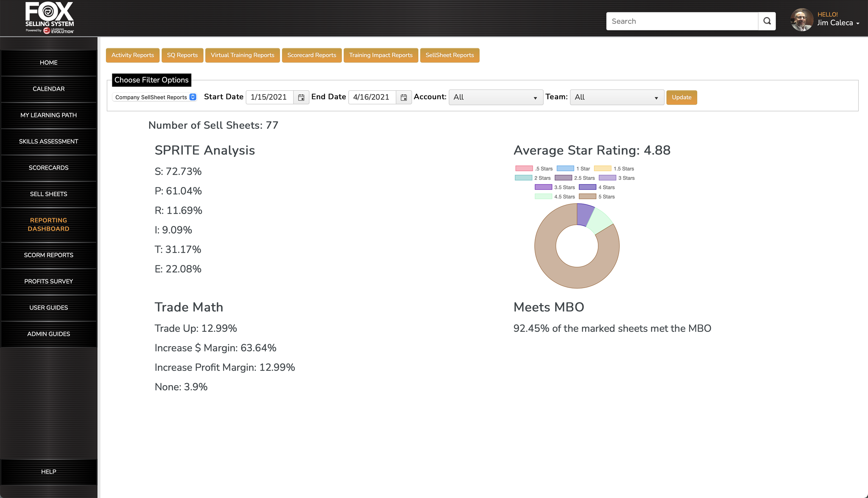Image resolution: width=868 pixels, height=498 pixels.
Task: Click the Company SellSheet Reports selector stepper
Action: tap(193, 97)
